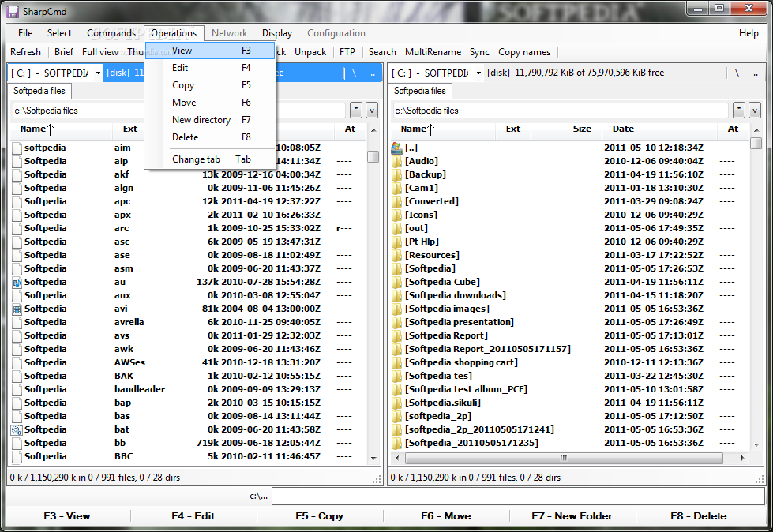Open the Help menu

[x=749, y=33]
